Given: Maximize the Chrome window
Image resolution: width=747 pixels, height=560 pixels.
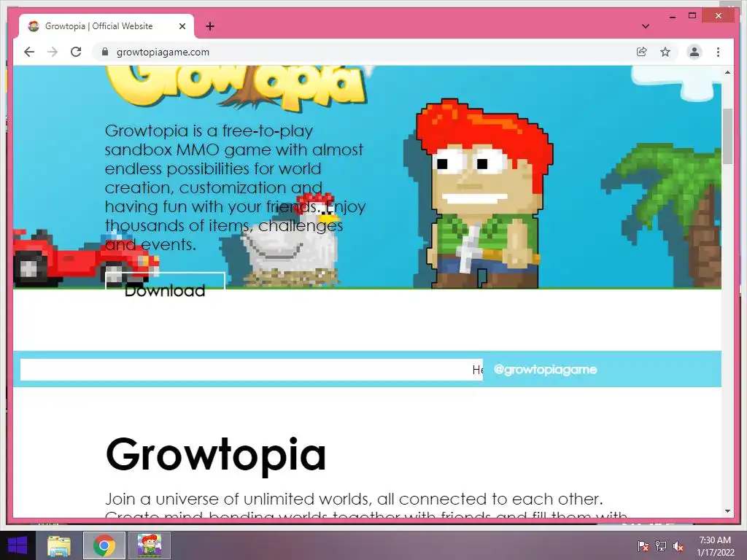Looking at the screenshot, I should pos(692,16).
